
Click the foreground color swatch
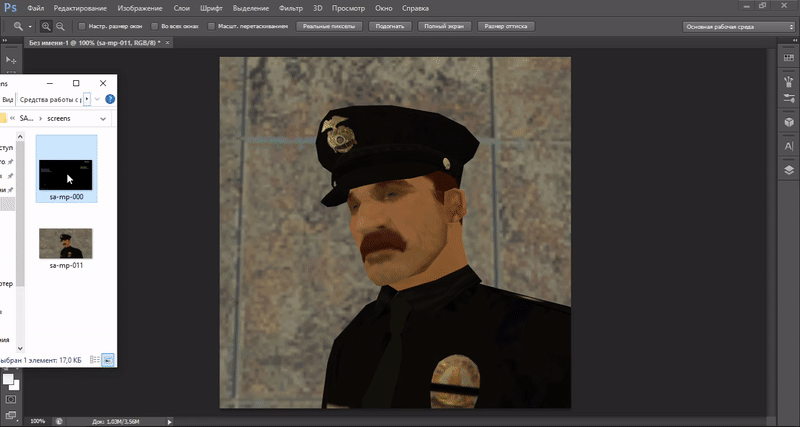[8, 379]
